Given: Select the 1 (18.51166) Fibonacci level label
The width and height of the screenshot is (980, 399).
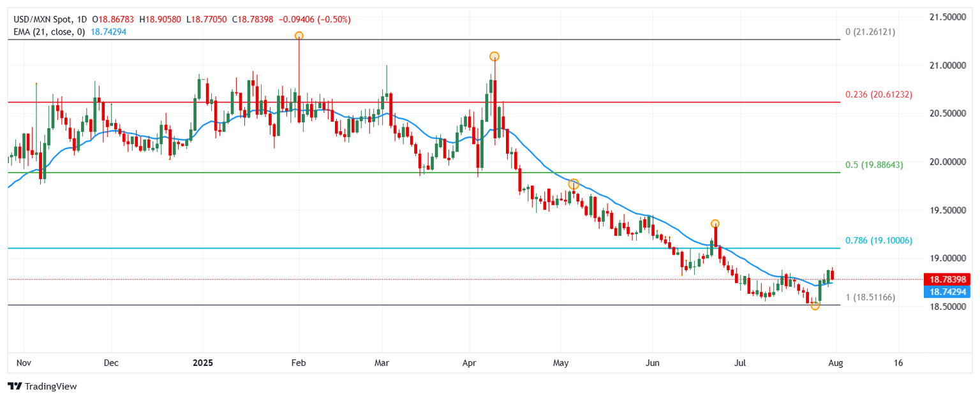Looking at the screenshot, I should click(x=870, y=298).
